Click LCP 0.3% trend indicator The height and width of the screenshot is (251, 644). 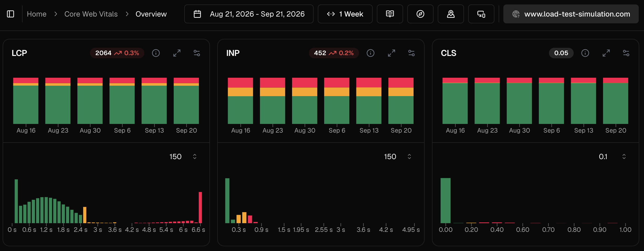[x=127, y=53]
